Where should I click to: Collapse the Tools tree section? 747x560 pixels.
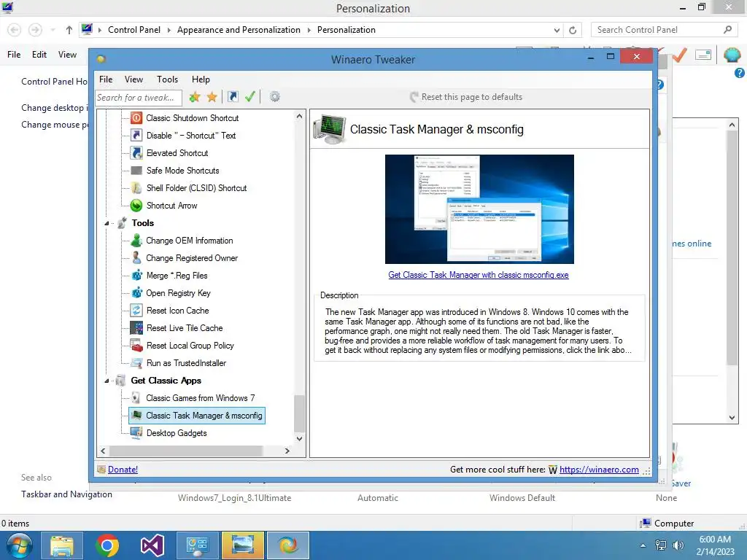coord(107,223)
